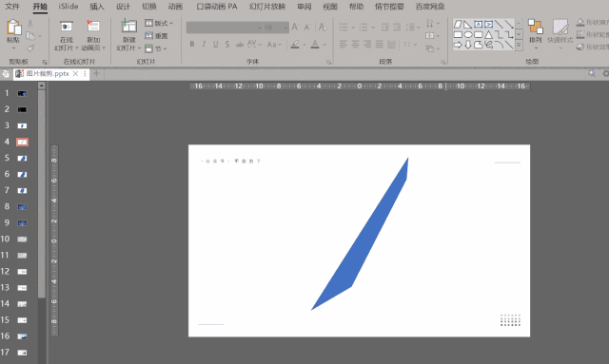
Task: Click the decrease font size icon
Action: coord(306,28)
